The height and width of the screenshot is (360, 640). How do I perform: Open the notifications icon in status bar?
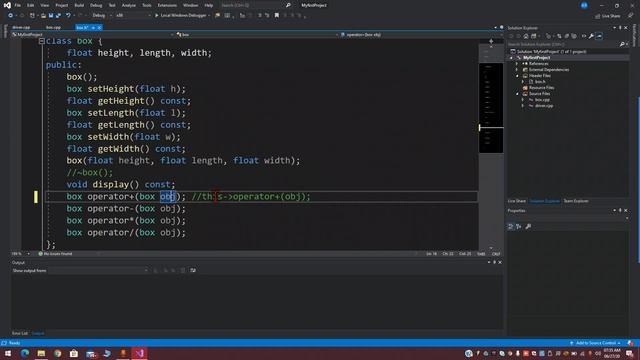[631, 343]
